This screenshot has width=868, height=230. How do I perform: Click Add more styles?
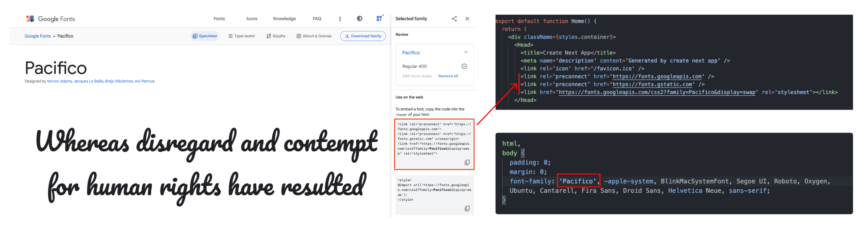click(417, 76)
